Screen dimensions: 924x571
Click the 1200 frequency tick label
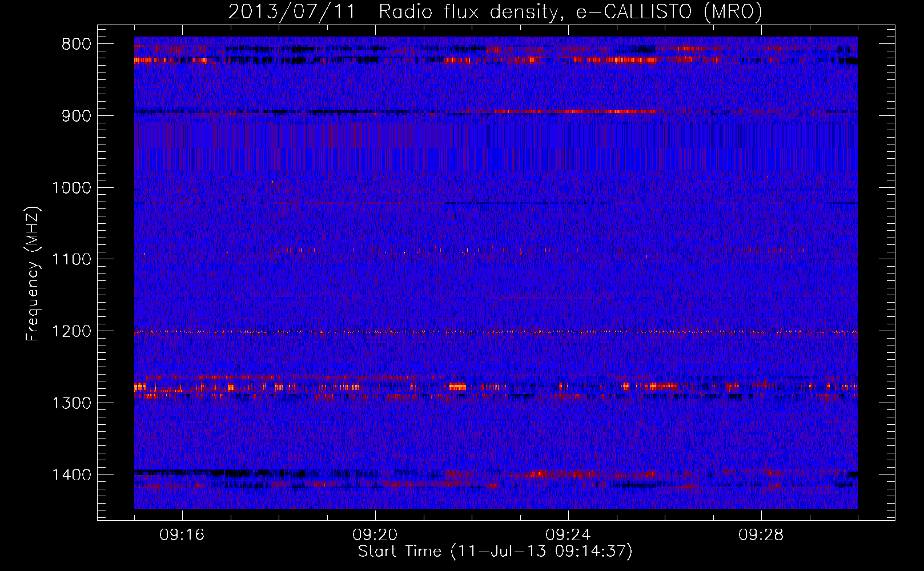click(x=71, y=332)
